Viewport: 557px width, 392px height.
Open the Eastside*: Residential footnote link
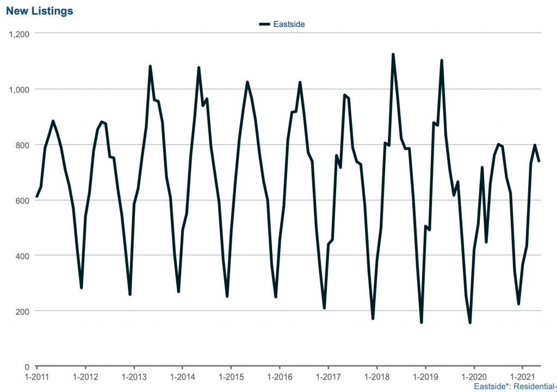point(513,387)
